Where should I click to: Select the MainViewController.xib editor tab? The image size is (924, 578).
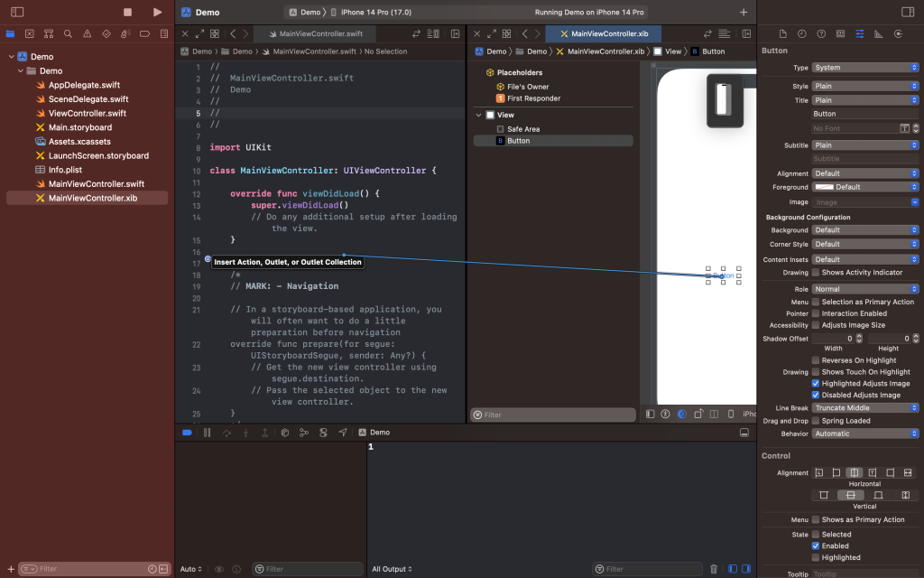pyautogui.click(x=604, y=33)
